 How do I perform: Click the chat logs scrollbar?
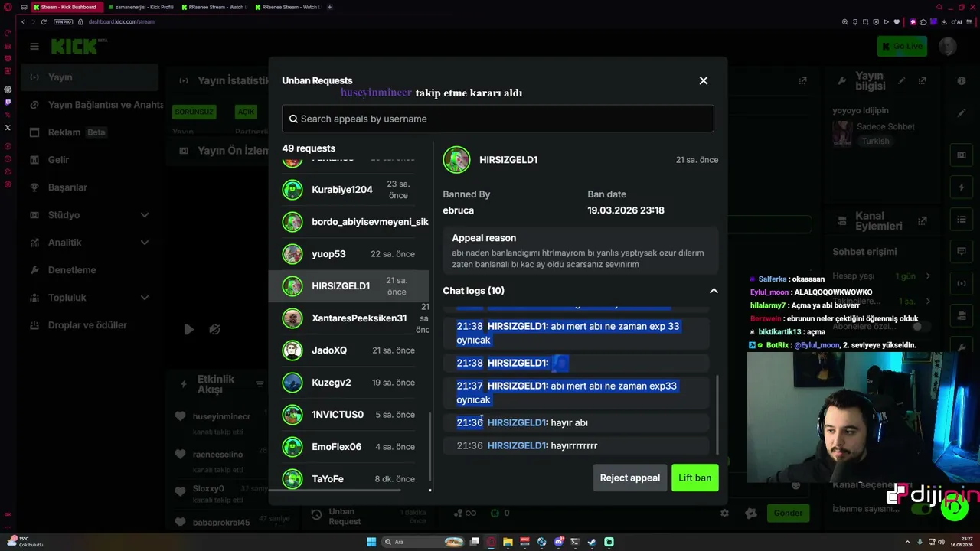pos(717,413)
